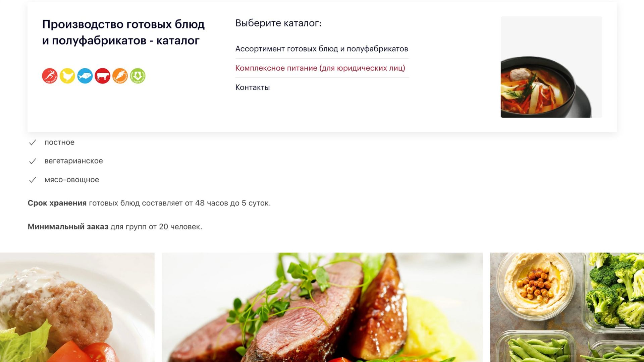Click the red running-figure energy icon
The width and height of the screenshot is (644, 362).
coord(50,76)
